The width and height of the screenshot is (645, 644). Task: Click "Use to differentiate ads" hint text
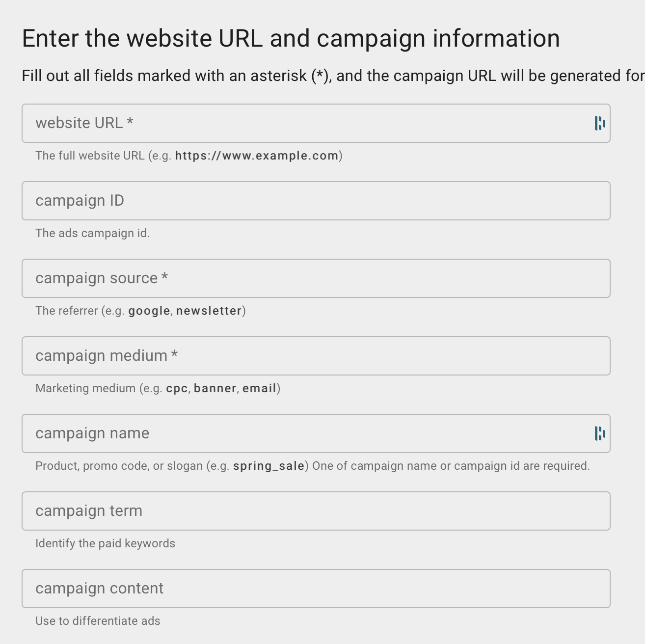pyautogui.click(x=98, y=621)
